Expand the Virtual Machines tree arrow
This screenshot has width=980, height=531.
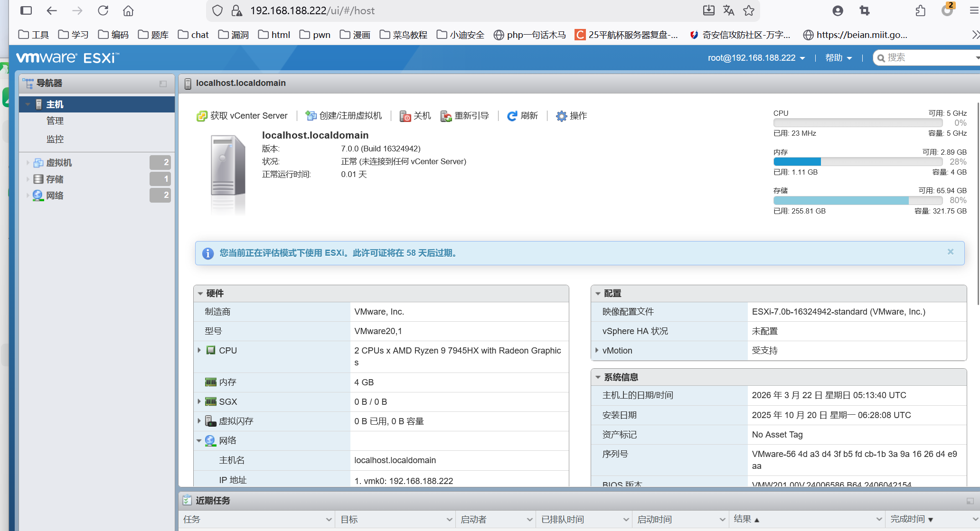pos(28,163)
